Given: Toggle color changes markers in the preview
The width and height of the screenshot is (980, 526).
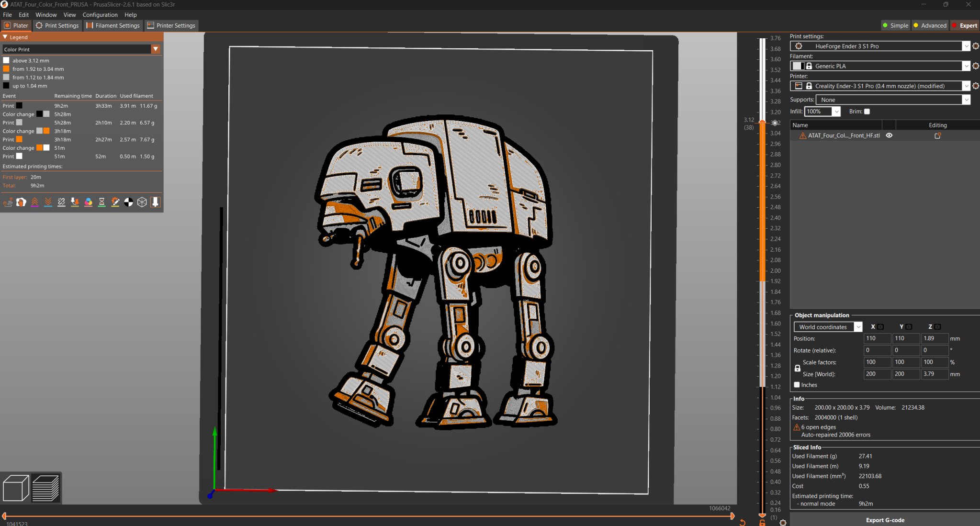Looking at the screenshot, I should (x=88, y=202).
